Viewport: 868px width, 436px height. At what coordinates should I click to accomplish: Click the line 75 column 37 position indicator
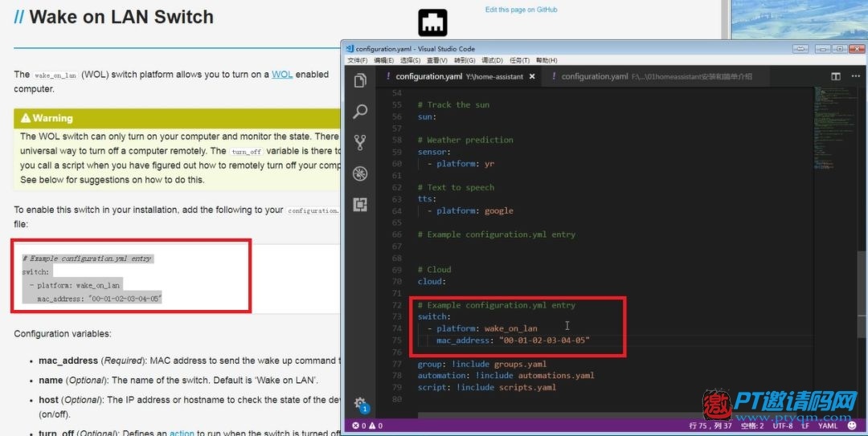click(710, 426)
